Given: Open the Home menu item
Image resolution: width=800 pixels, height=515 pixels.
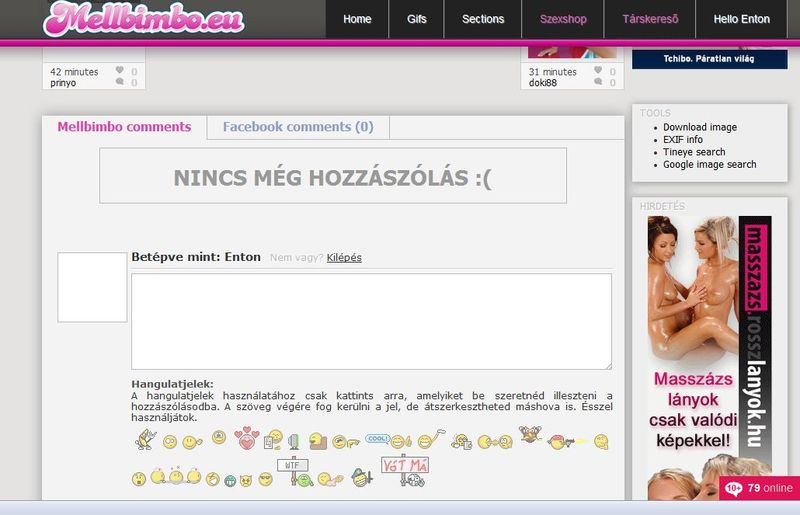Looking at the screenshot, I should point(357,19).
